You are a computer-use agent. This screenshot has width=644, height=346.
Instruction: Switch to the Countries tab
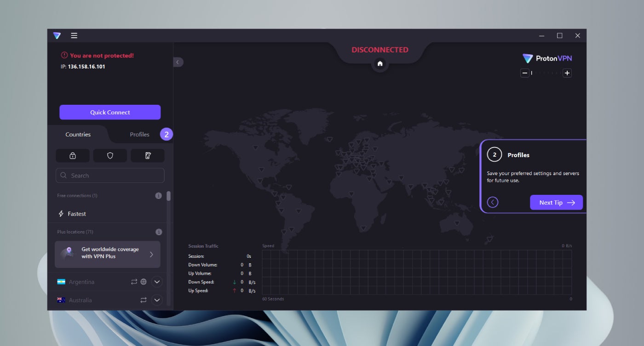coord(78,135)
